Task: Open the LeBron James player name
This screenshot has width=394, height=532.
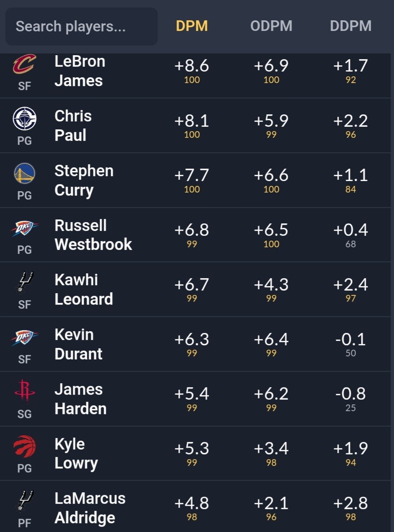Action: (79, 71)
